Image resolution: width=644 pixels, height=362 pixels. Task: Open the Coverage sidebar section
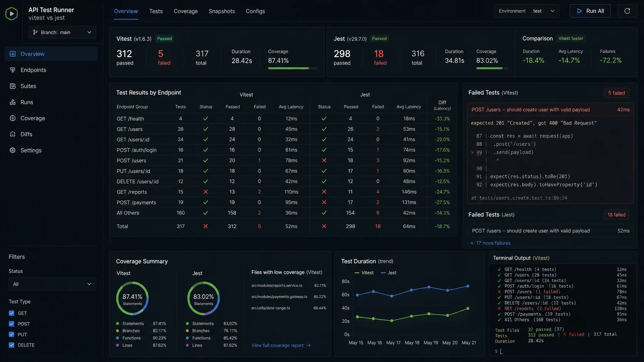click(51, 118)
